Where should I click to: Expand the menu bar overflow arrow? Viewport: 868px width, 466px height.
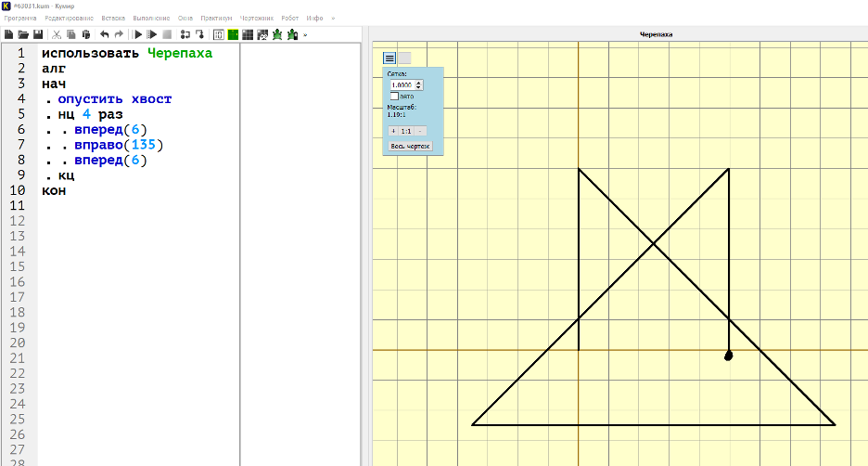(x=333, y=19)
